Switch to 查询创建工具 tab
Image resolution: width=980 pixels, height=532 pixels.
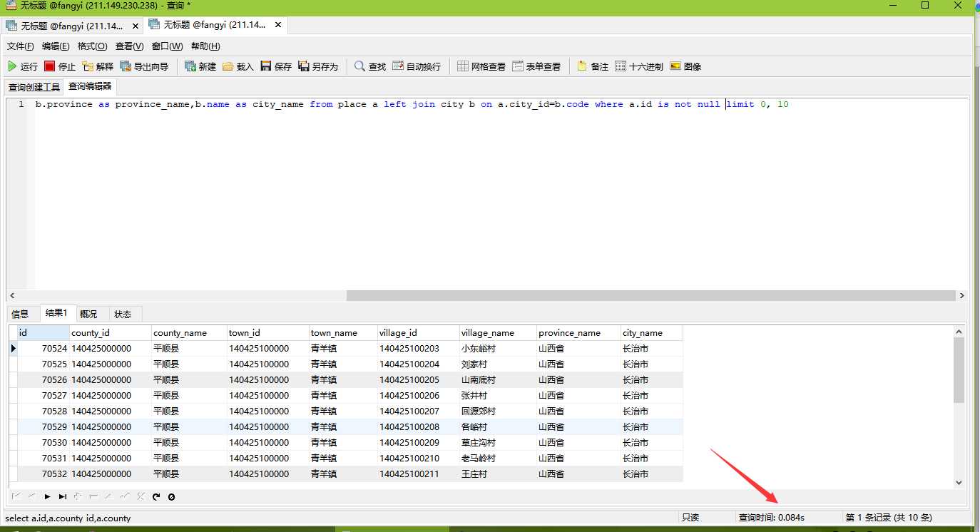coord(34,87)
